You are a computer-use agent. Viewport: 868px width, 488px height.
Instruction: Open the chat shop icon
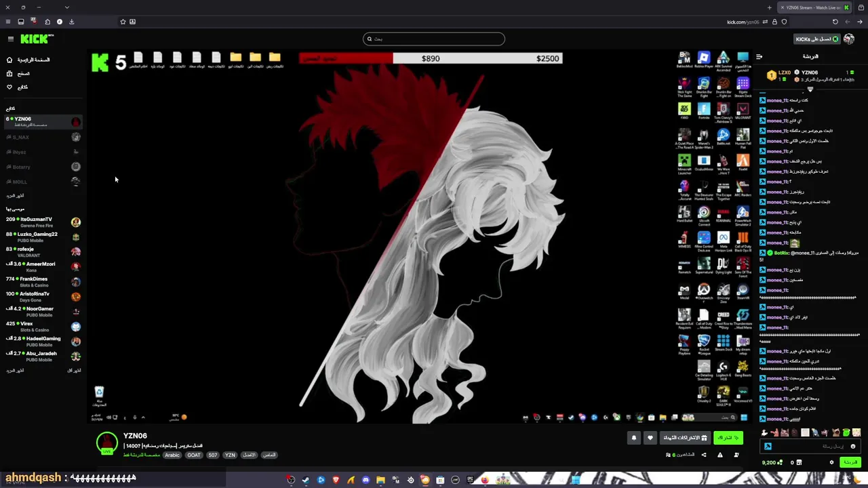pos(799,462)
